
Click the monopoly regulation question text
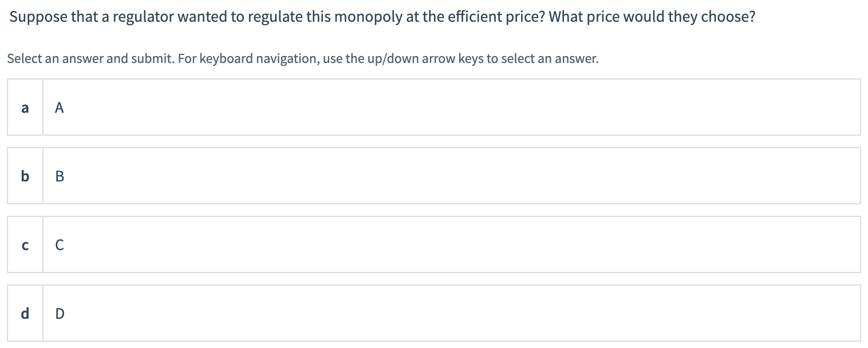(x=381, y=17)
